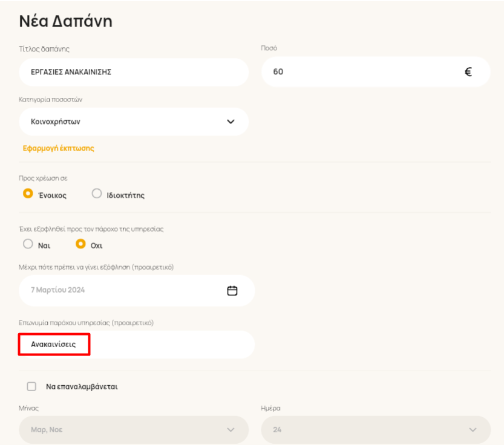
Task: Click the Να επαναλαμβάνεται label text
Action: tap(82, 386)
